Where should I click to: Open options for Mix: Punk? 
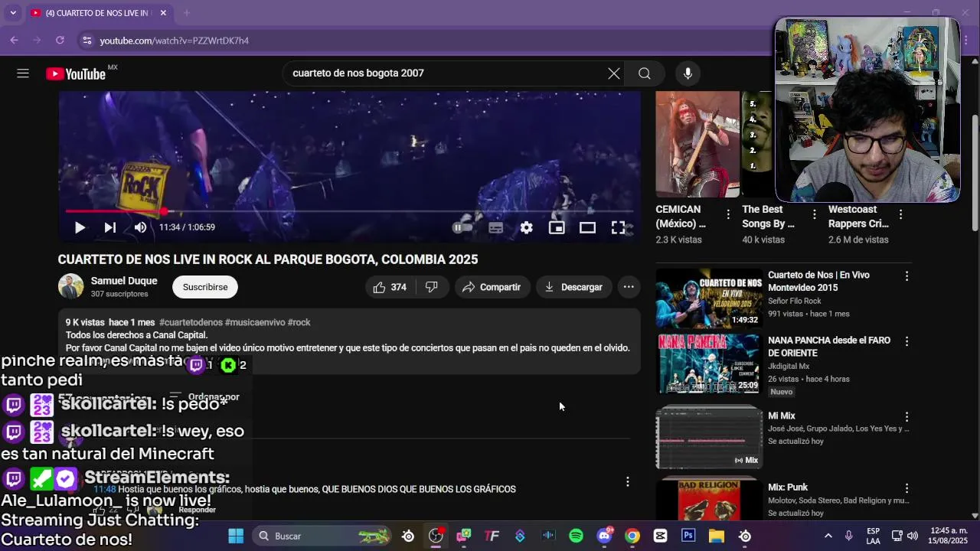[906, 488]
